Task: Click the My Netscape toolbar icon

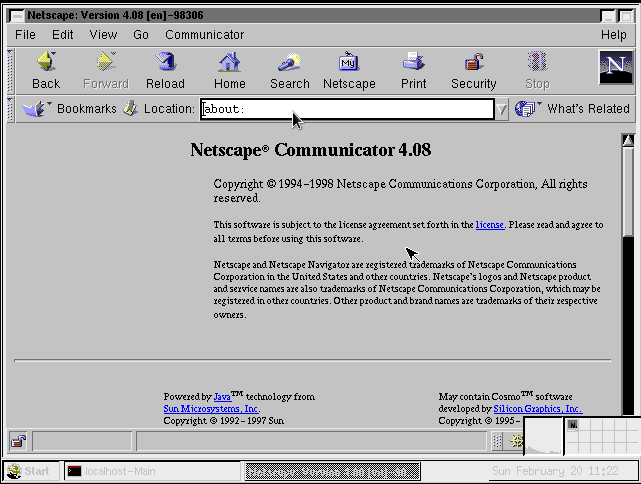Action: pyautogui.click(x=349, y=70)
